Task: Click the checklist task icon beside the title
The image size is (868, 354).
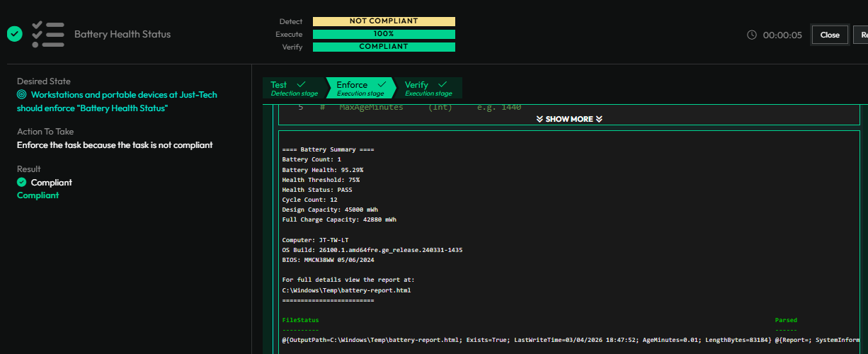Action: coord(47,34)
